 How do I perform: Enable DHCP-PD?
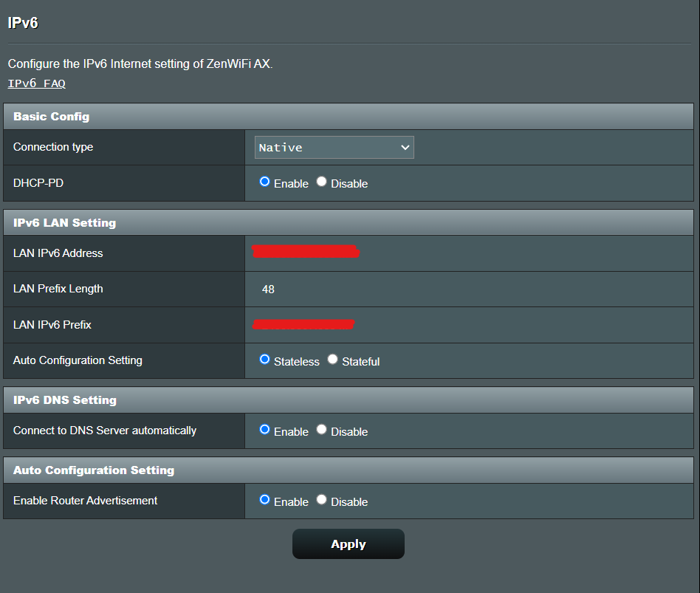point(264,182)
